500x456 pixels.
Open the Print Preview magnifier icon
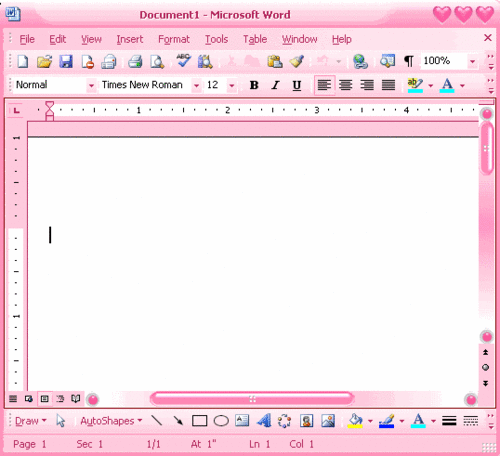point(157,62)
